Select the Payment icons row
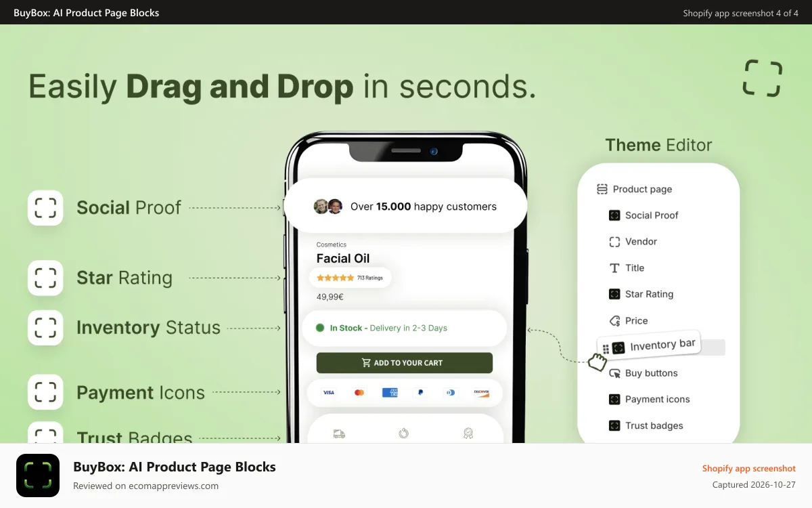 point(650,400)
